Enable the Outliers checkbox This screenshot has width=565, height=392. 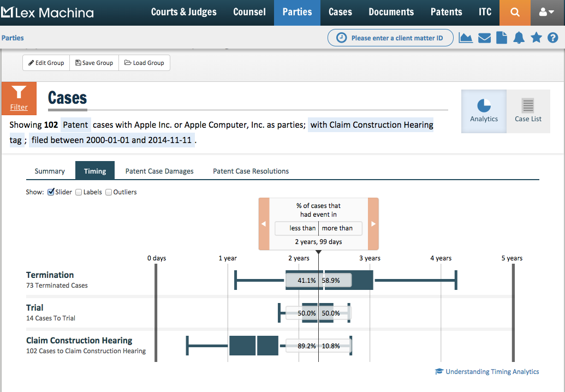(109, 192)
